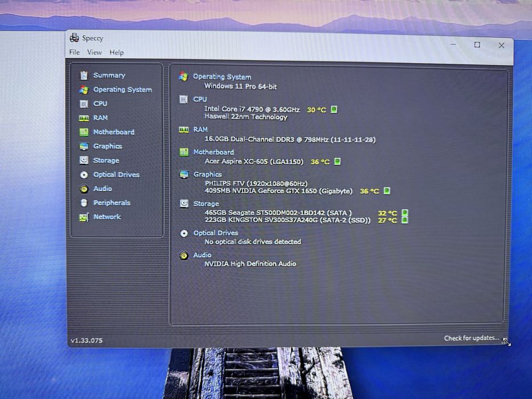
Task: Click the Summary clipboard icon in sidebar
Action: click(84, 75)
